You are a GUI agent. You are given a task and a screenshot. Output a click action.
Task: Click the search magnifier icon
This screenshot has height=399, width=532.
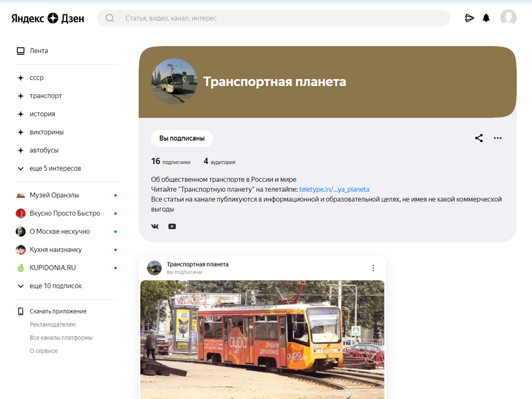110,18
